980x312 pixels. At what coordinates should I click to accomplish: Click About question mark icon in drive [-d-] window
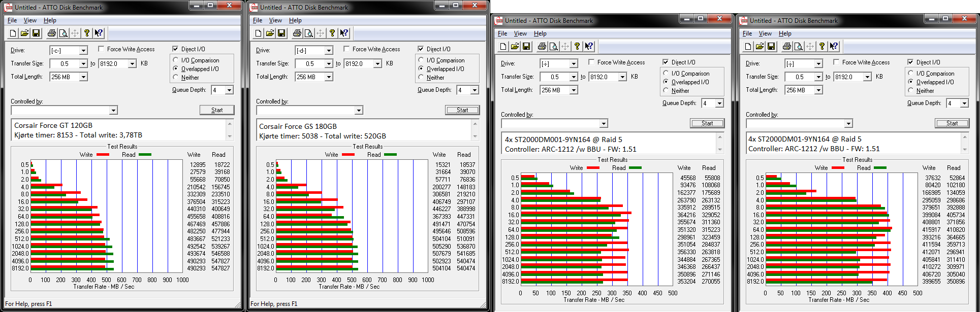pyautogui.click(x=332, y=33)
